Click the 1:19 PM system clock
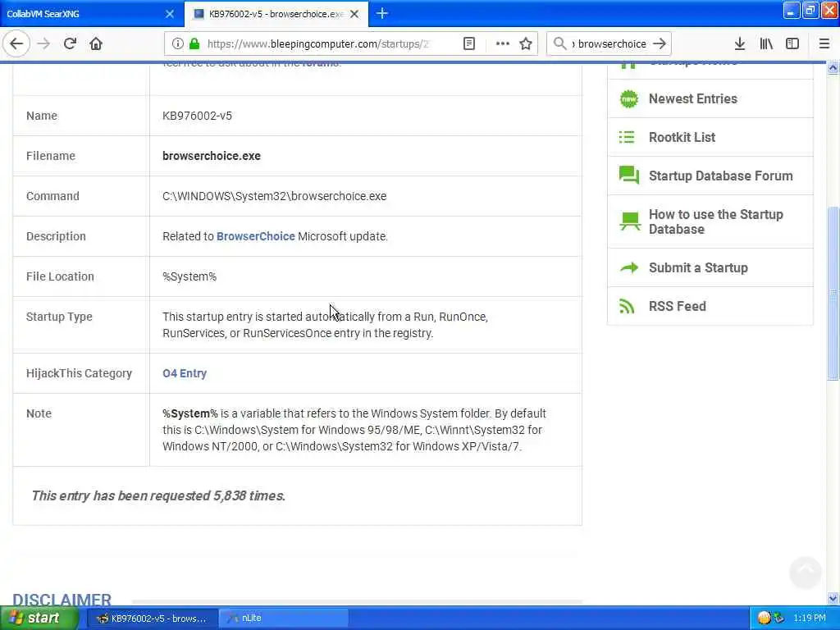 click(809, 619)
